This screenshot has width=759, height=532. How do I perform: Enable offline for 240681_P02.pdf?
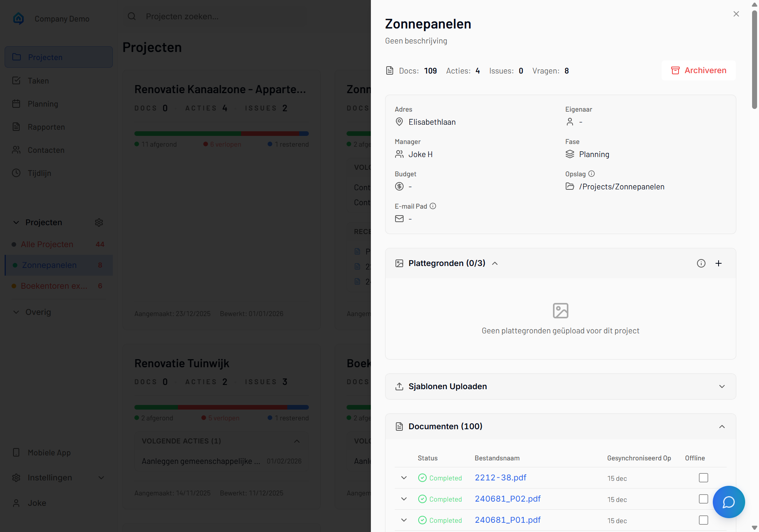point(704,499)
